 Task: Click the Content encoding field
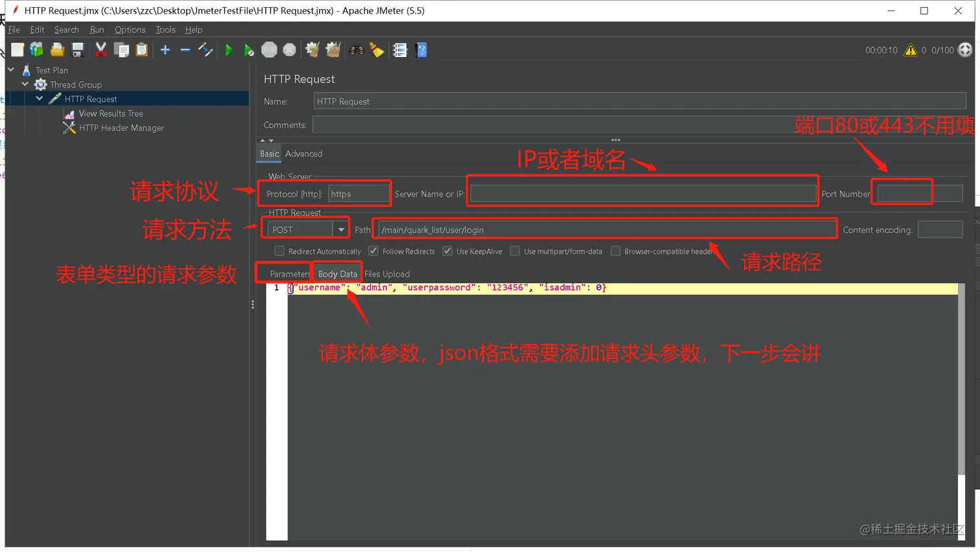click(940, 230)
